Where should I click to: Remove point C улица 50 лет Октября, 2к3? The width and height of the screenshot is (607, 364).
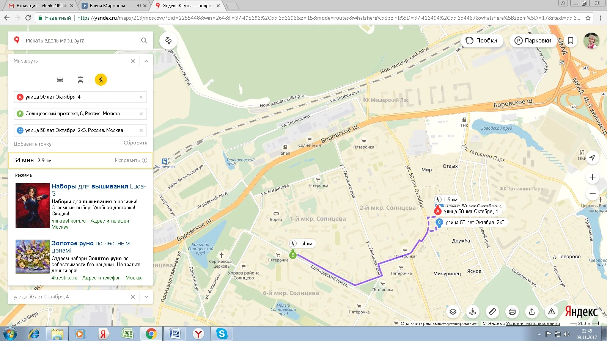pos(141,130)
